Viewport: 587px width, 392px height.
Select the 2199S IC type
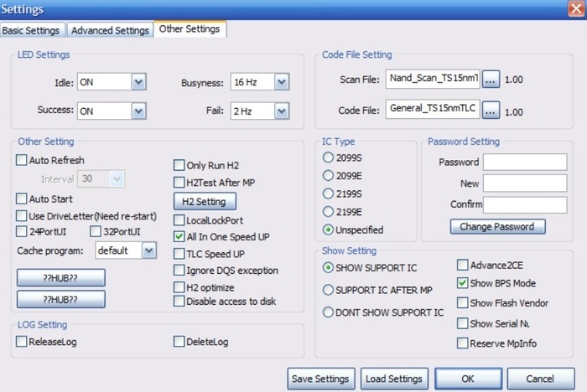[328, 193]
